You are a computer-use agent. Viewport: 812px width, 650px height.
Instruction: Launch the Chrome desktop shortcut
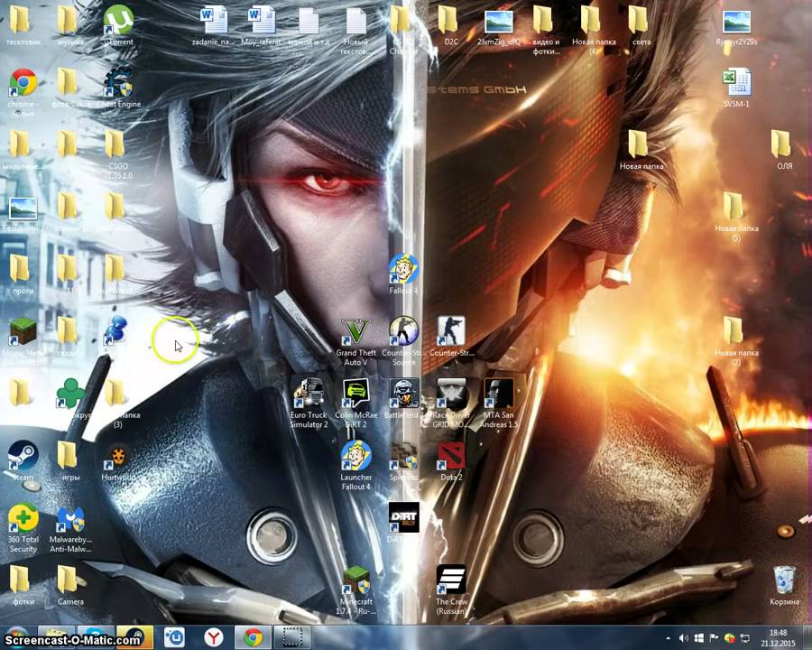click(23, 92)
